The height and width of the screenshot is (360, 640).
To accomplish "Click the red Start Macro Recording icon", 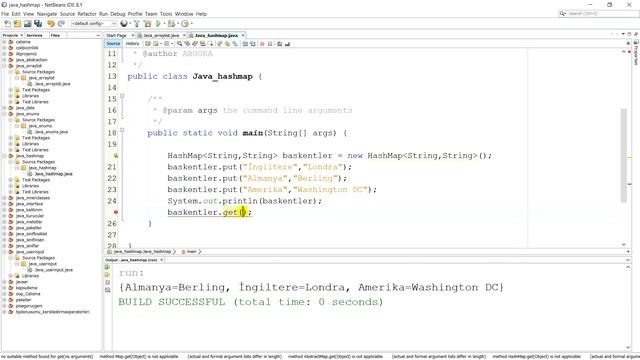I will coord(262,44).
